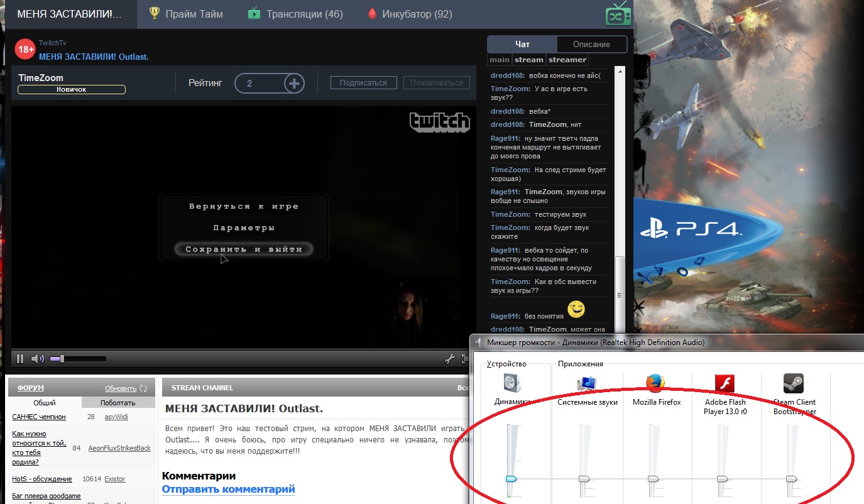864x504 pixels.
Task: Click the forum refresh arrows icon
Action: 143,388
